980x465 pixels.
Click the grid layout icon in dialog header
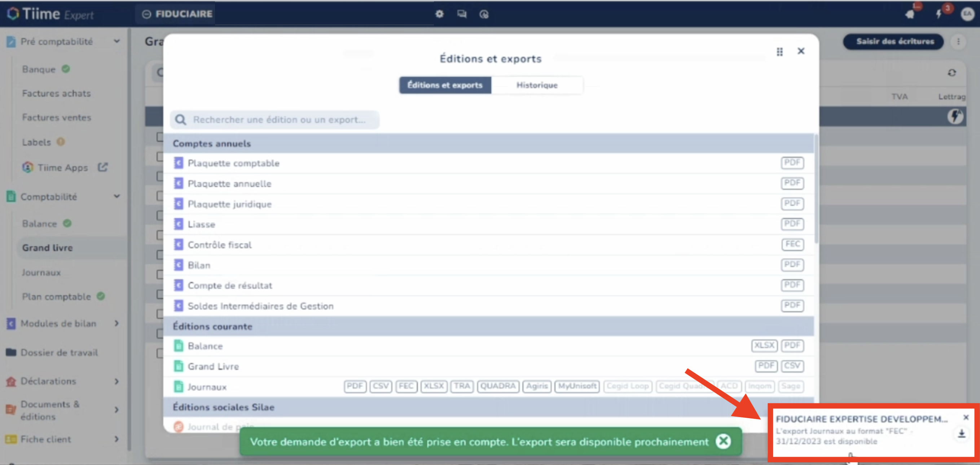[779, 52]
